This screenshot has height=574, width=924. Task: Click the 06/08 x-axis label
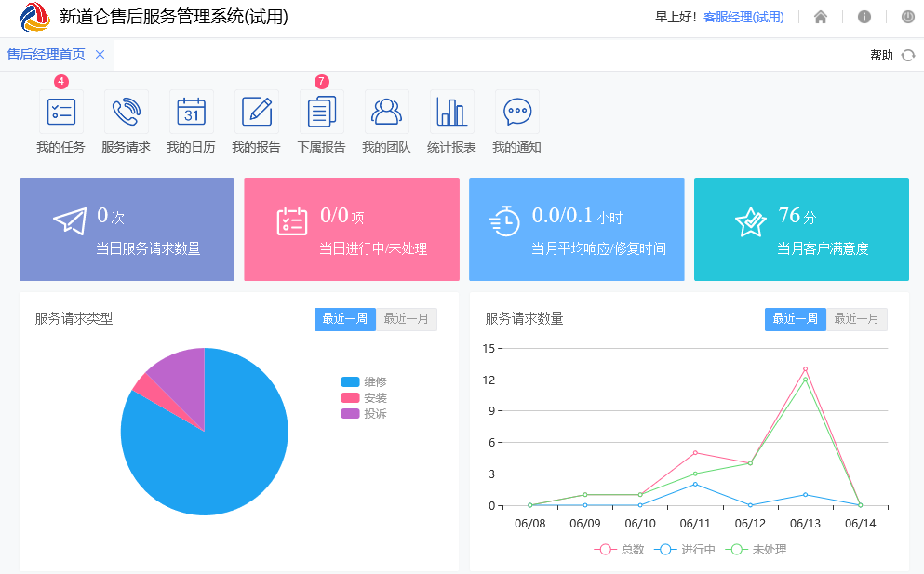pyautogui.click(x=529, y=524)
